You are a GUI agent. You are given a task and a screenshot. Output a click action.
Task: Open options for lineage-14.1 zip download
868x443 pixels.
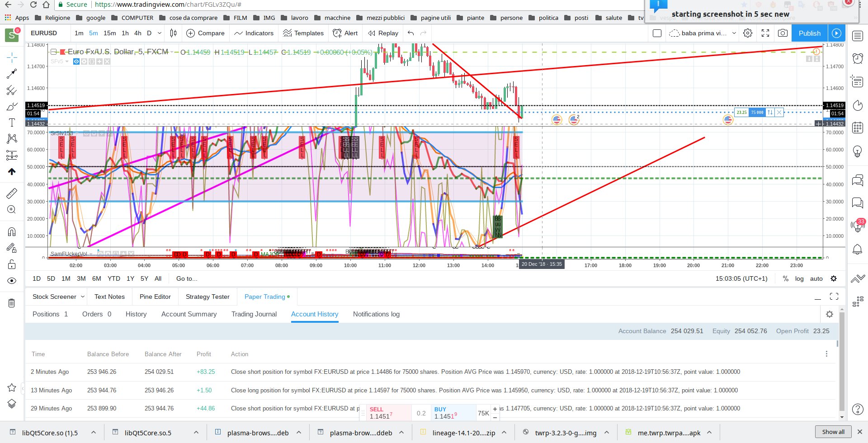(504, 433)
